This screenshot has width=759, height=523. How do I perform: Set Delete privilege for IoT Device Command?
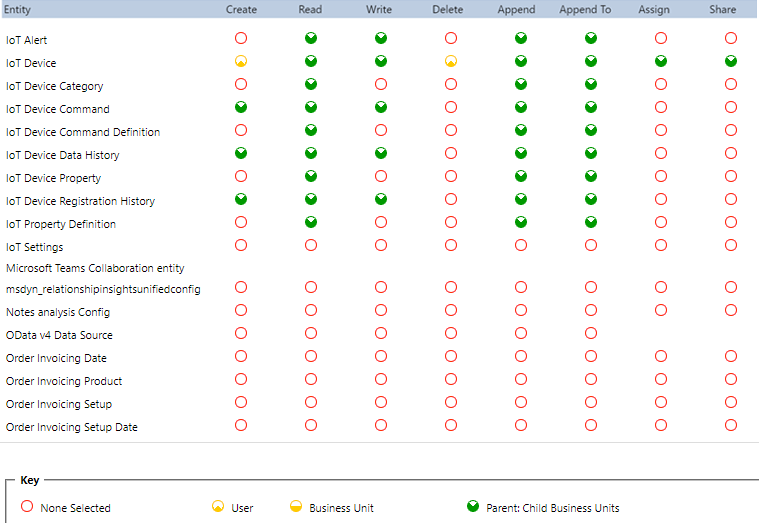(x=451, y=107)
